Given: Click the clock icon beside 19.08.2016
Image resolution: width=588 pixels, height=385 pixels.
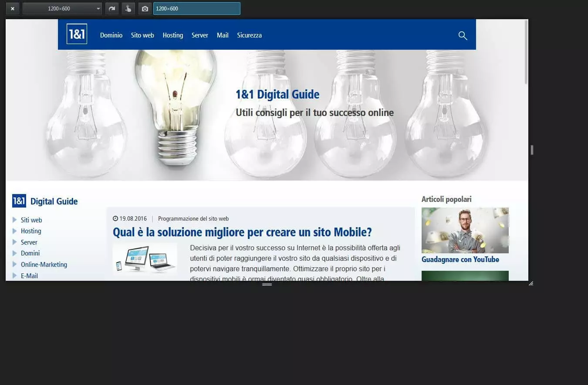Looking at the screenshot, I should pyautogui.click(x=115, y=218).
